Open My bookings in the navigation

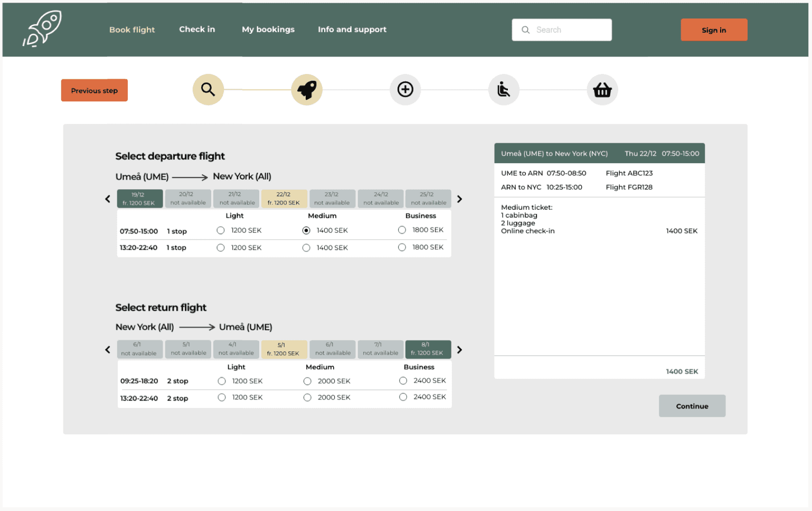pyautogui.click(x=268, y=30)
